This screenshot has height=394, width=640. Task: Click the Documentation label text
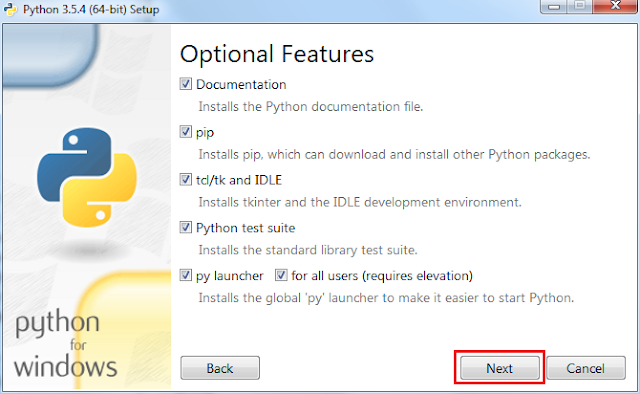(241, 85)
